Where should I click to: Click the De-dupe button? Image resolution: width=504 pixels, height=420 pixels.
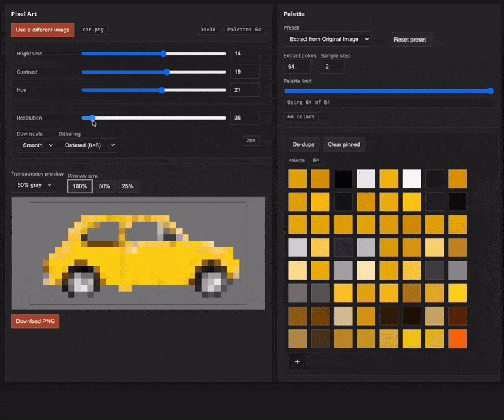303,145
